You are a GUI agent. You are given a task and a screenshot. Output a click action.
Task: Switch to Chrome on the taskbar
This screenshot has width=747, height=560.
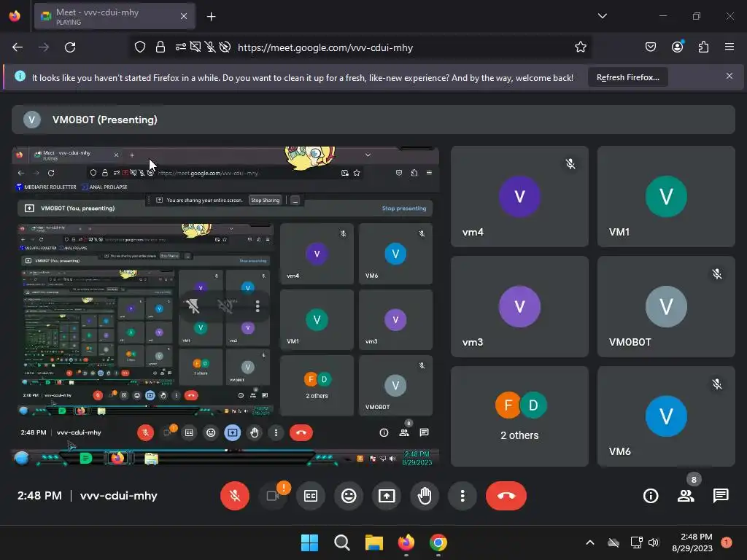(x=438, y=542)
